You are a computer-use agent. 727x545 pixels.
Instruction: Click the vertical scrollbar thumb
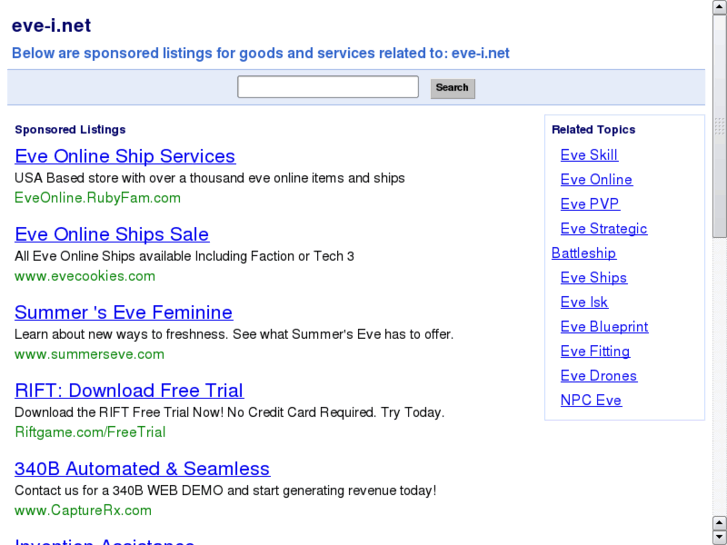click(719, 126)
